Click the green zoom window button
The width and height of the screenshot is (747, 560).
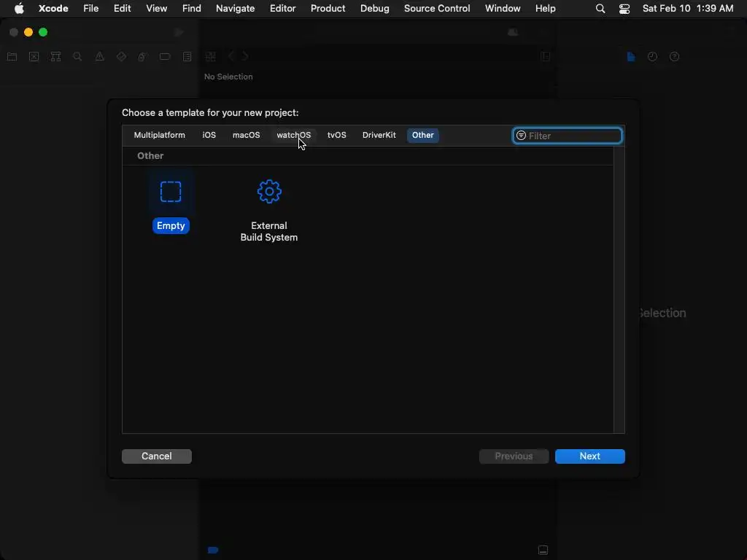point(43,32)
